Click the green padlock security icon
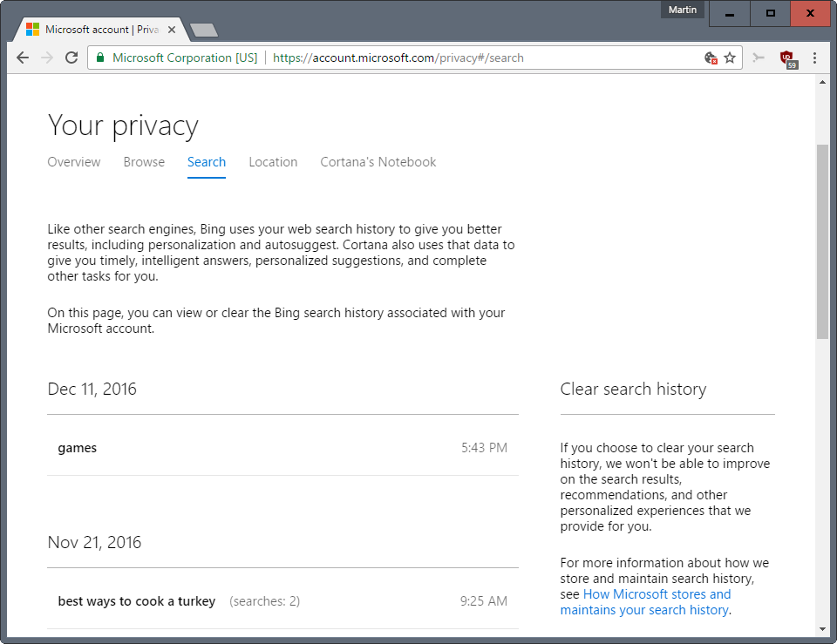Image resolution: width=837 pixels, height=644 pixels. pos(99,58)
